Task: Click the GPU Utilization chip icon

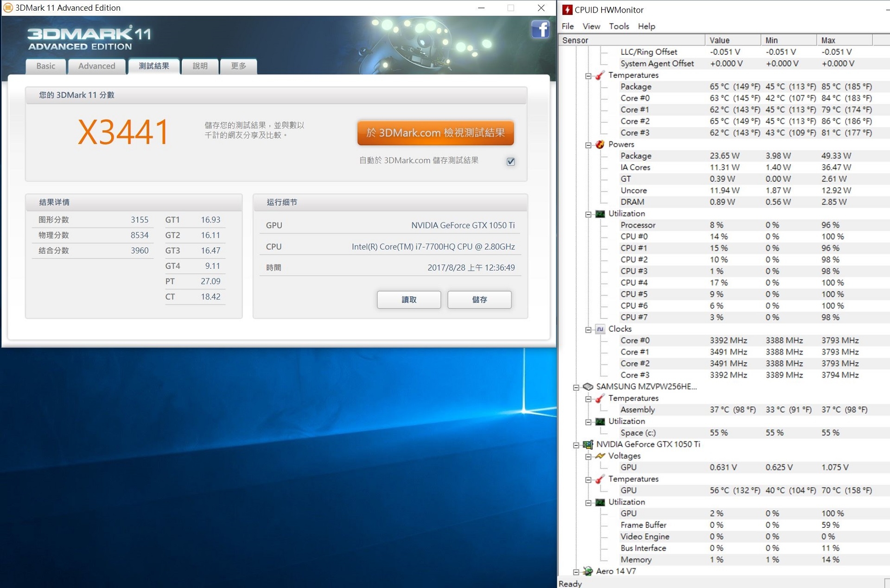Action: [x=600, y=502]
